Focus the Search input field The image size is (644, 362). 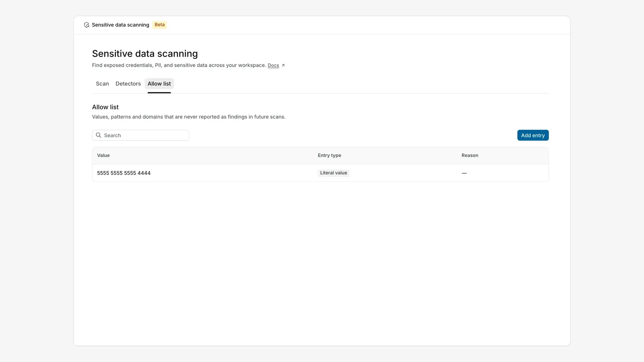pyautogui.click(x=141, y=135)
